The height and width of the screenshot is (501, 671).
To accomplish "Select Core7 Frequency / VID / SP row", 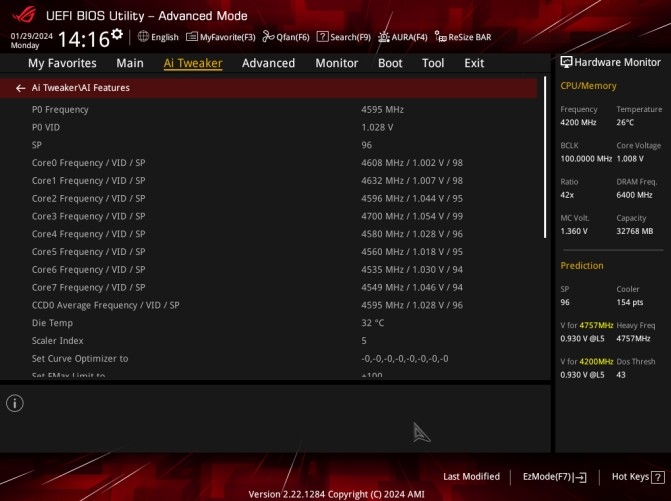I will (268, 288).
